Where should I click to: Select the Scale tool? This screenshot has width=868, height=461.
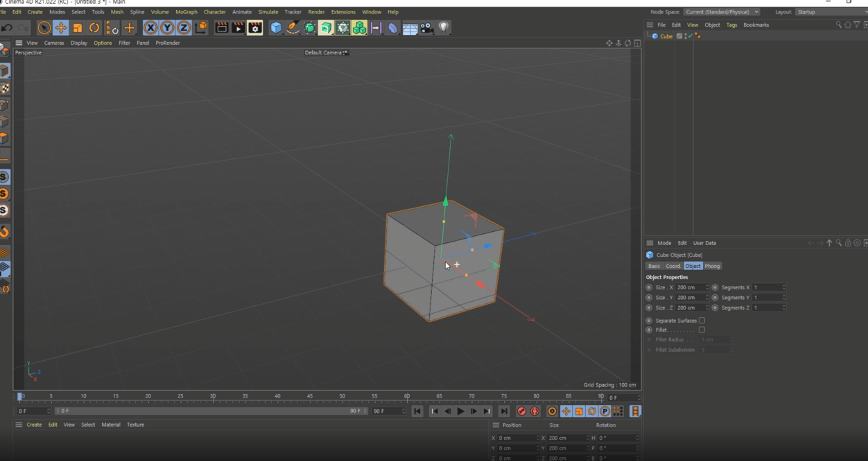coord(77,28)
